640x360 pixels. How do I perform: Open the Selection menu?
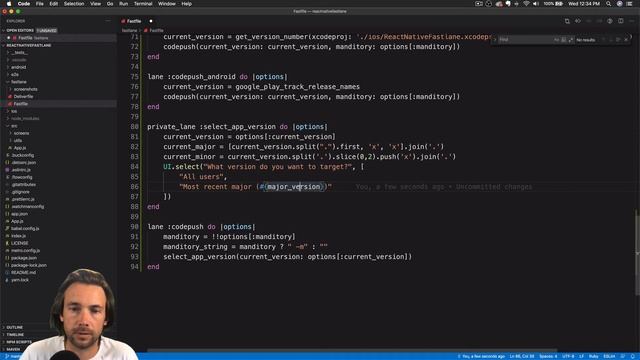pyautogui.click(x=74, y=4)
